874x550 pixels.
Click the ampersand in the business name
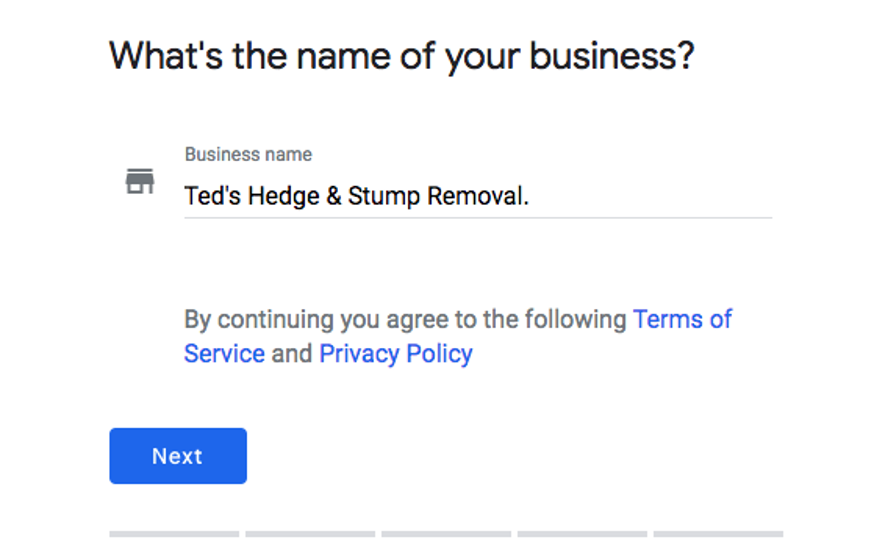(333, 196)
